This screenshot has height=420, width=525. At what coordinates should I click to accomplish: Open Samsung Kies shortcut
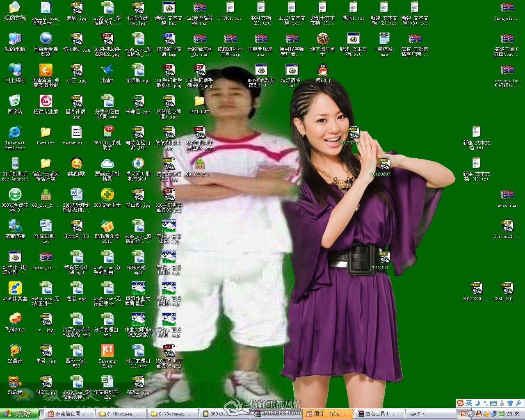(107, 356)
